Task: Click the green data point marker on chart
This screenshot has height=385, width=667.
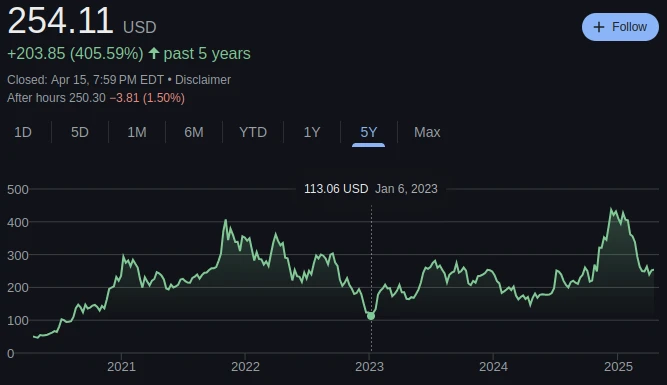Action: (371, 316)
